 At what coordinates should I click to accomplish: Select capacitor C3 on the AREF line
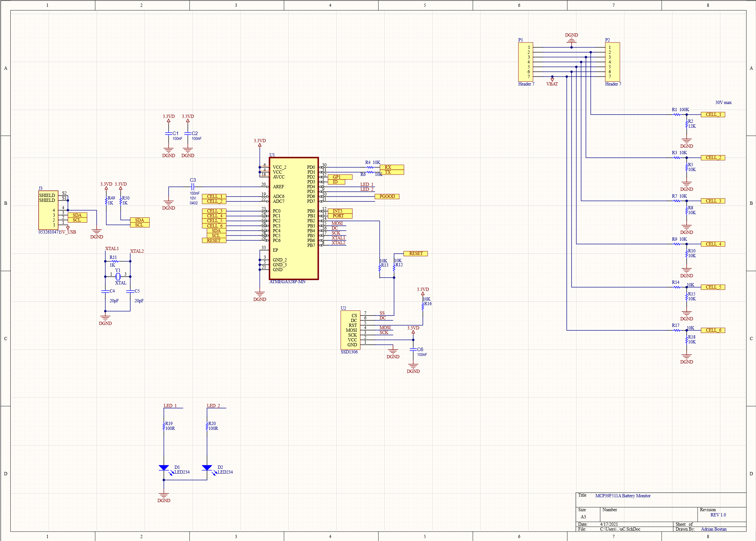[x=192, y=187]
